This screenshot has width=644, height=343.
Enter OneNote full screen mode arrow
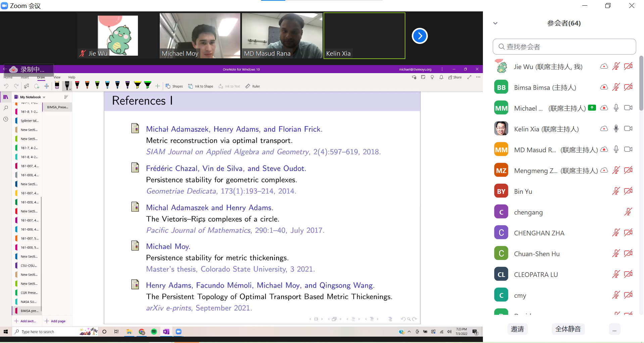click(x=469, y=77)
